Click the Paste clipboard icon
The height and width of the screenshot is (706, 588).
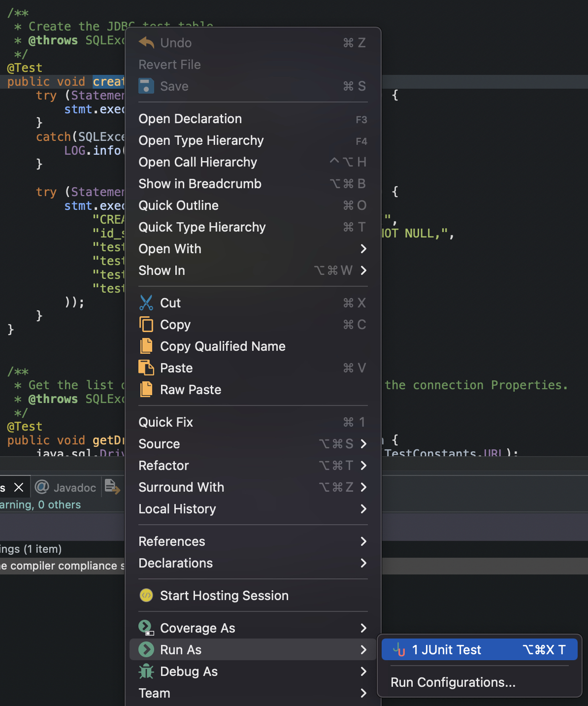[146, 368]
